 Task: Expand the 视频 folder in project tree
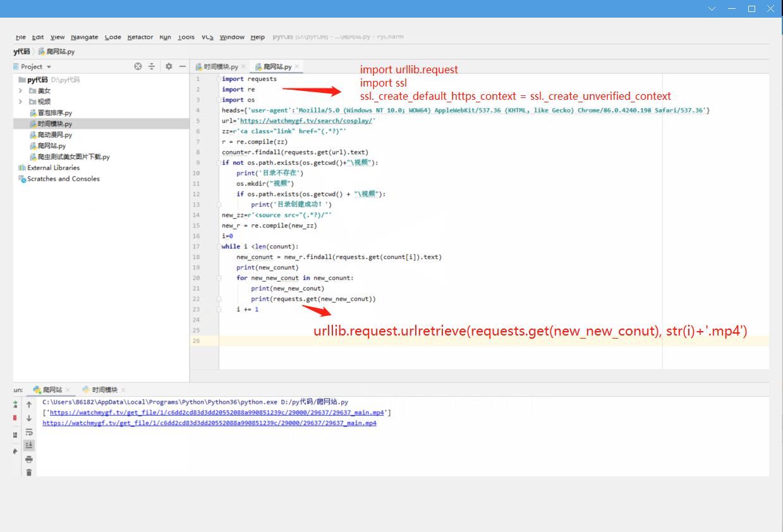tap(21, 102)
